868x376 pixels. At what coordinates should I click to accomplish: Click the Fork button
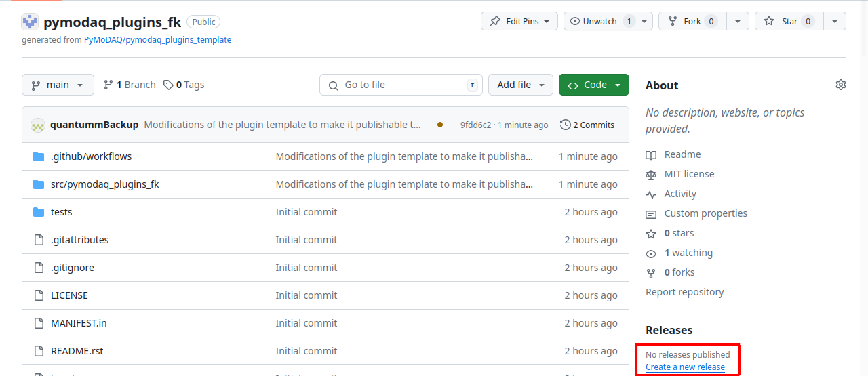tap(693, 21)
